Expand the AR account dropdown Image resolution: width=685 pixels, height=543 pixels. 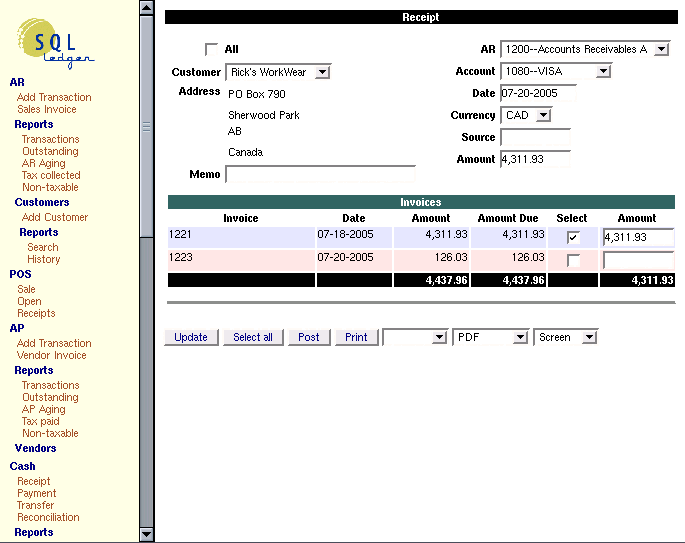click(x=584, y=49)
